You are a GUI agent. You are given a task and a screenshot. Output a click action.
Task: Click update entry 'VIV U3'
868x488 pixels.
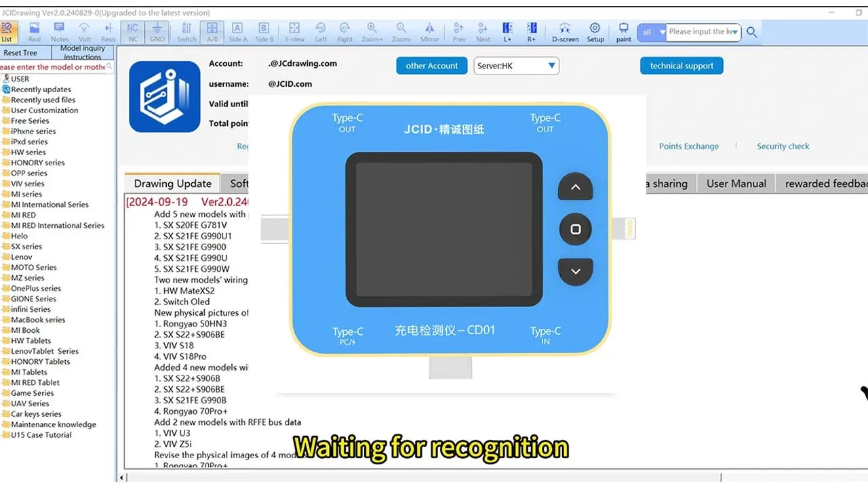(x=172, y=433)
